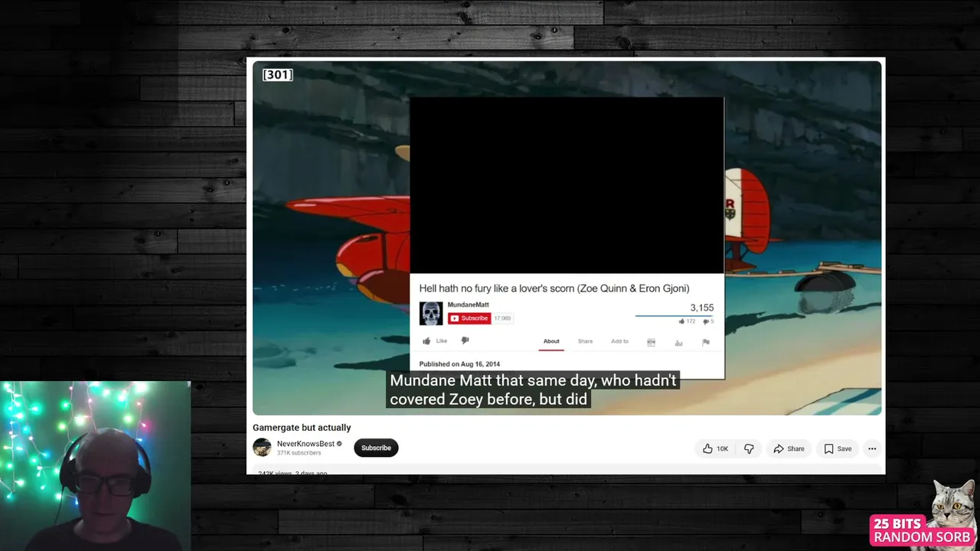The height and width of the screenshot is (551, 980).
Task: Click the like/dislike ratio bar under 3,155
Action: pos(674,315)
